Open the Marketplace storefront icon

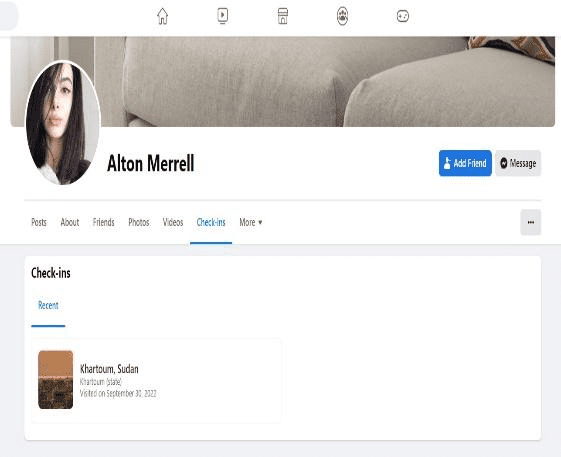click(283, 16)
